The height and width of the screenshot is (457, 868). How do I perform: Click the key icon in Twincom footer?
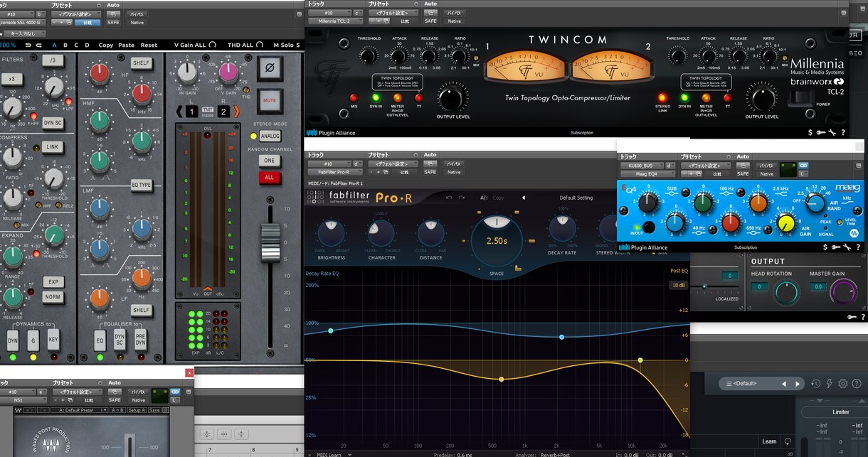pyautogui.click(x=822, y=132)
